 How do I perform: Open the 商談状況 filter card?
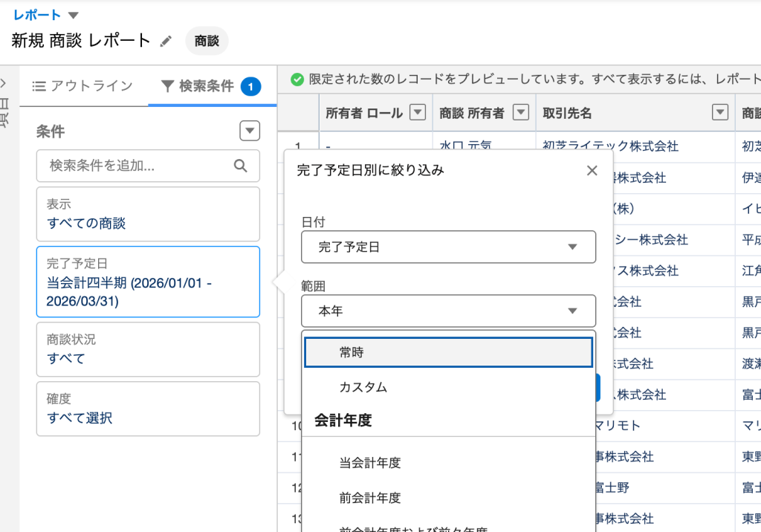(x=148, y=349)
